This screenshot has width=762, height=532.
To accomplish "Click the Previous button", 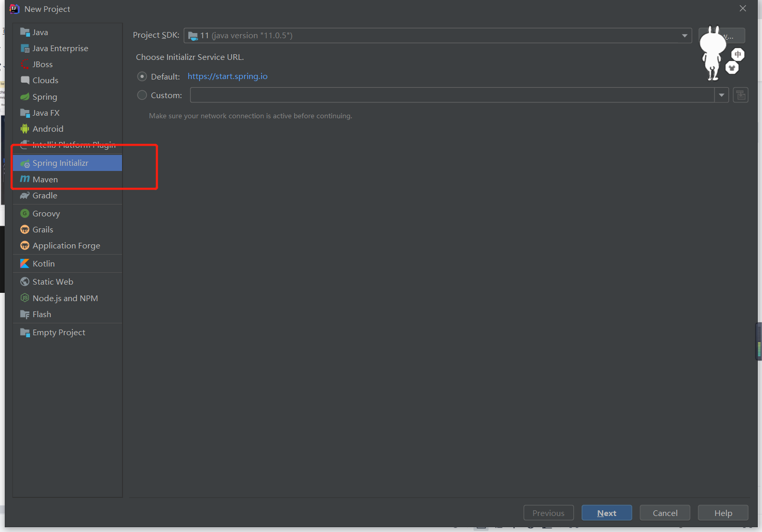I will pos(548,513).
